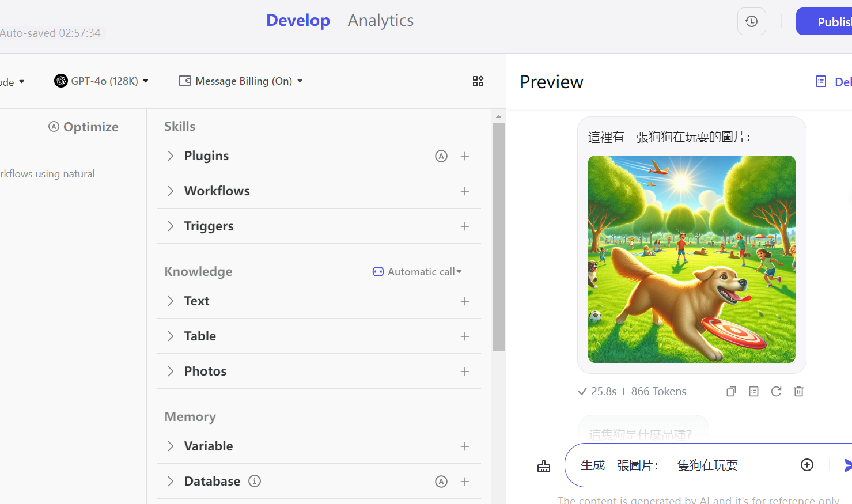Screen dimensions: 852x504
Task: Open the version history clock icon
Action: (x=751, y=21)
